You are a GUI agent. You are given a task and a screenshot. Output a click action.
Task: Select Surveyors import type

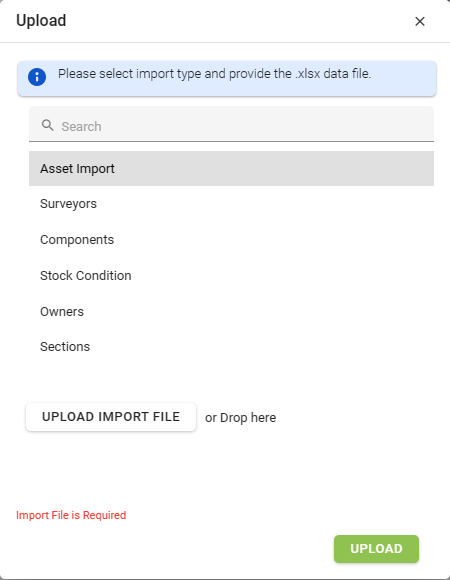click(x=231, y=204)
